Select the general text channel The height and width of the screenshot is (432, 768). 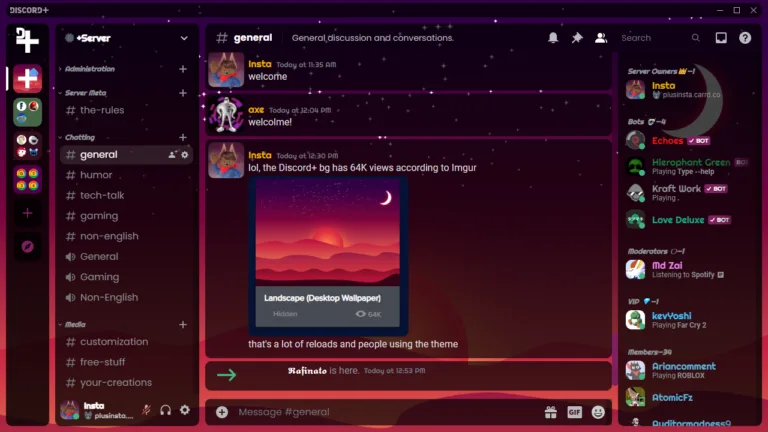pyautogui.click(x=126, y=155)
